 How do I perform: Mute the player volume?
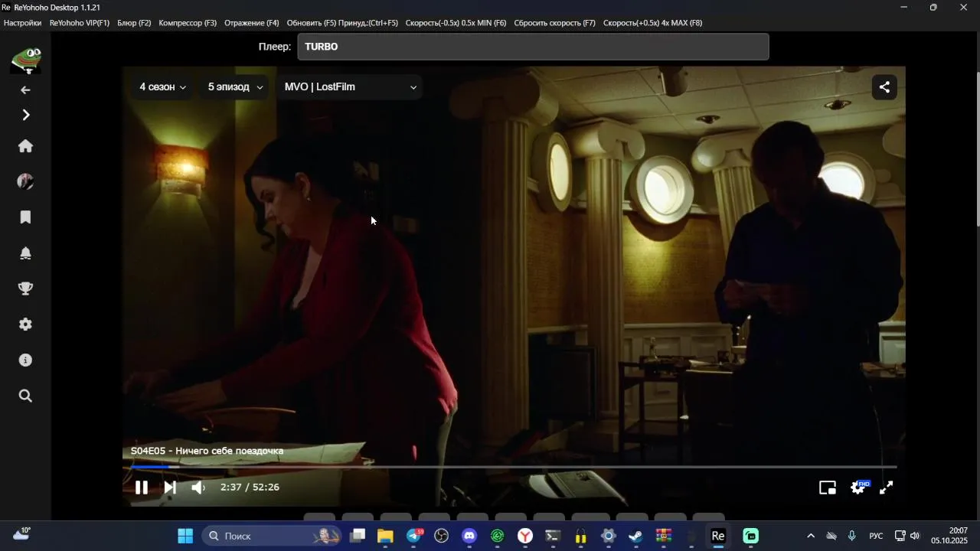[198, 487]
